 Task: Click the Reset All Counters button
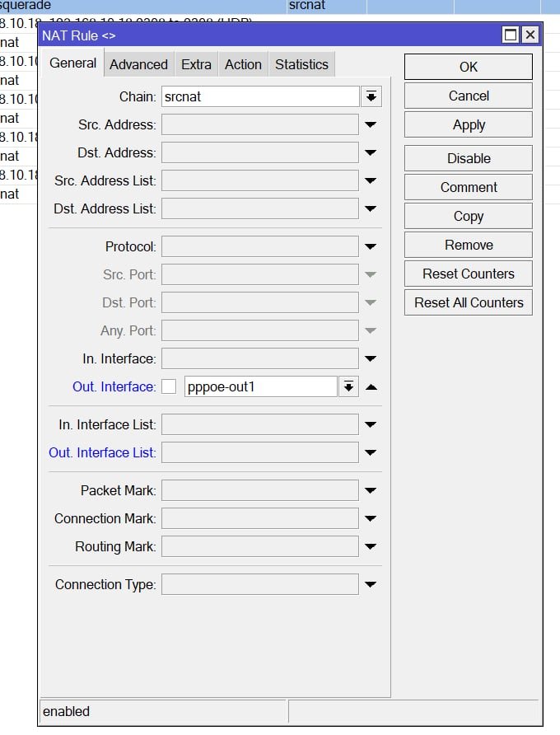point(469,302)
